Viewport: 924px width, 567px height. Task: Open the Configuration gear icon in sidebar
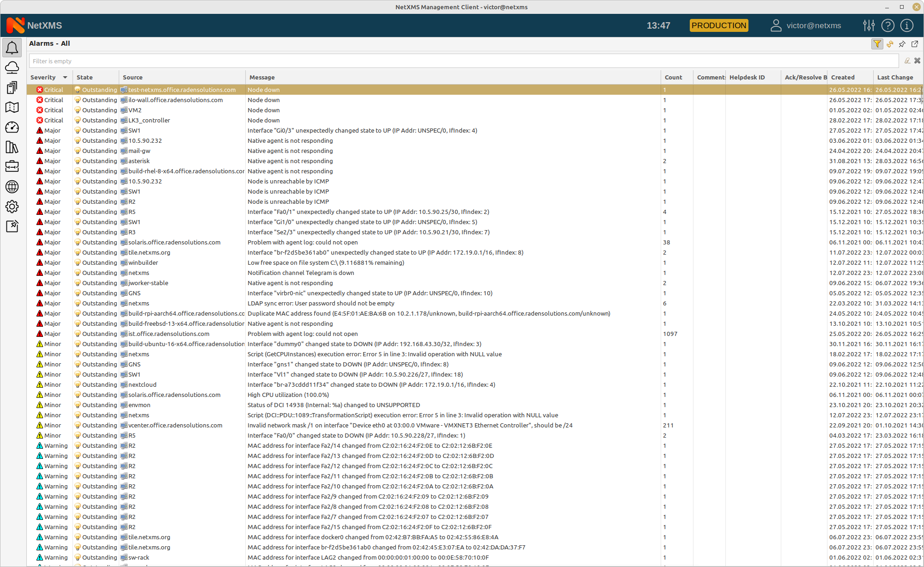12,207
